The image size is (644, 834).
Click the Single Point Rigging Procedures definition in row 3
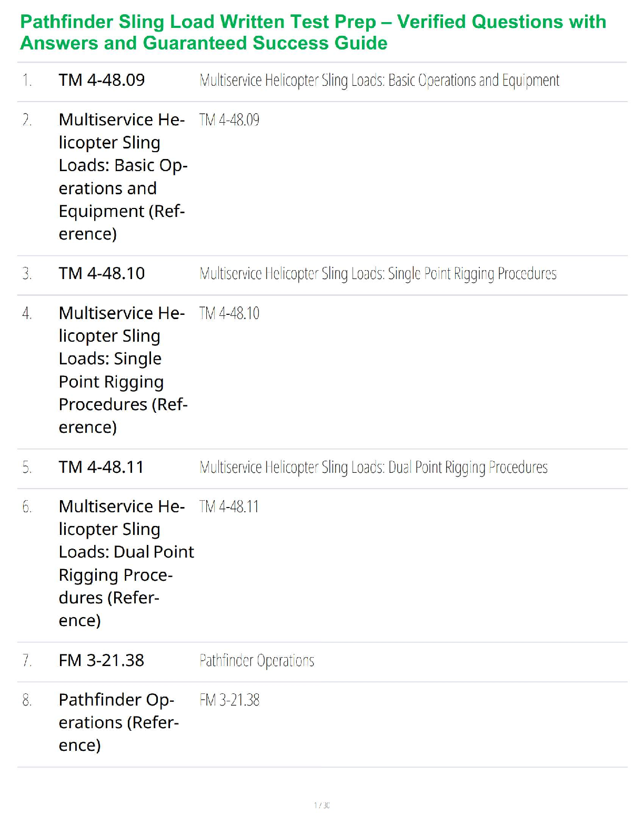pyautogui.click(x=378, y=274)
